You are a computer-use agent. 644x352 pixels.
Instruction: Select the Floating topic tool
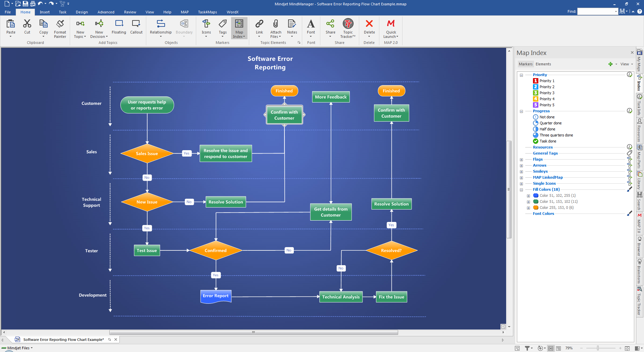(119, 24)
